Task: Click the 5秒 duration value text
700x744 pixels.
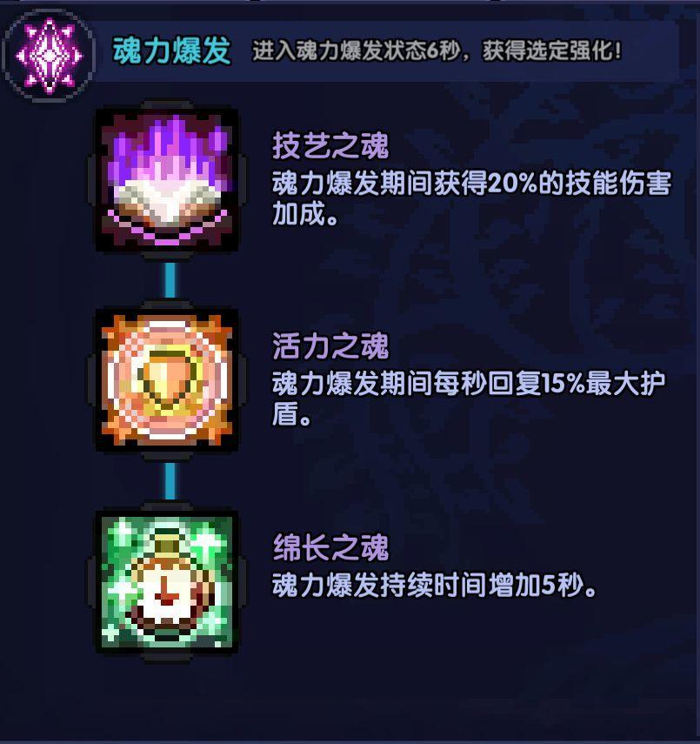Action: [x=563, y=586]
